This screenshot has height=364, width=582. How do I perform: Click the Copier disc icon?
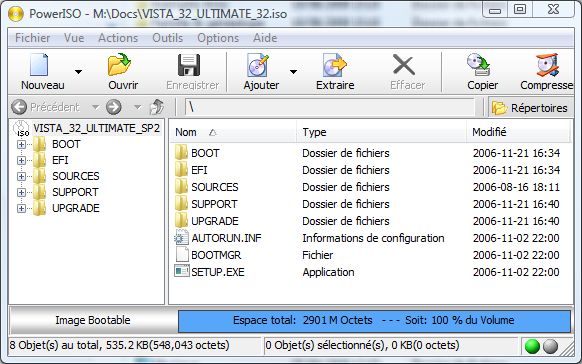coord(479,65)
